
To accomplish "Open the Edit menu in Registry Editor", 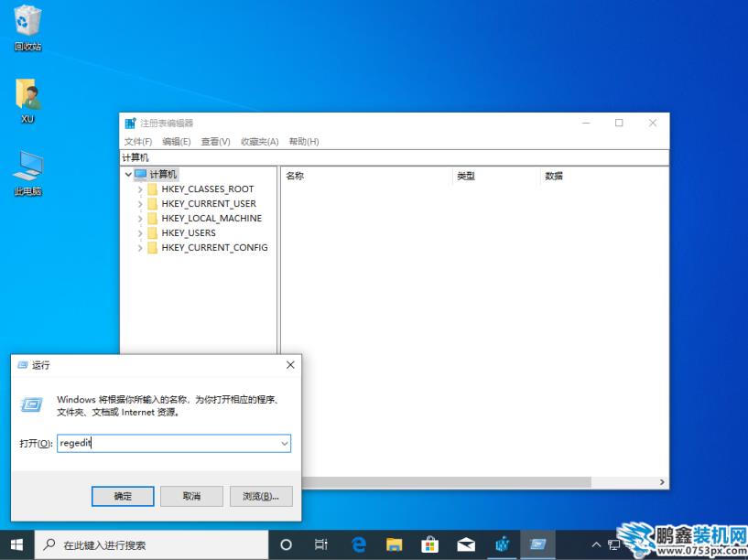I will [177, 142].
